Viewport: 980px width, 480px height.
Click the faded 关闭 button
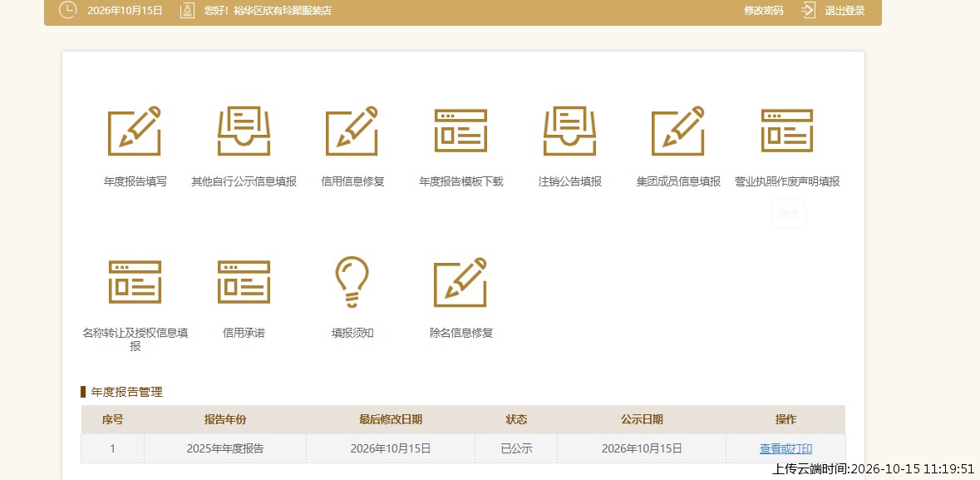click(789, 214)
